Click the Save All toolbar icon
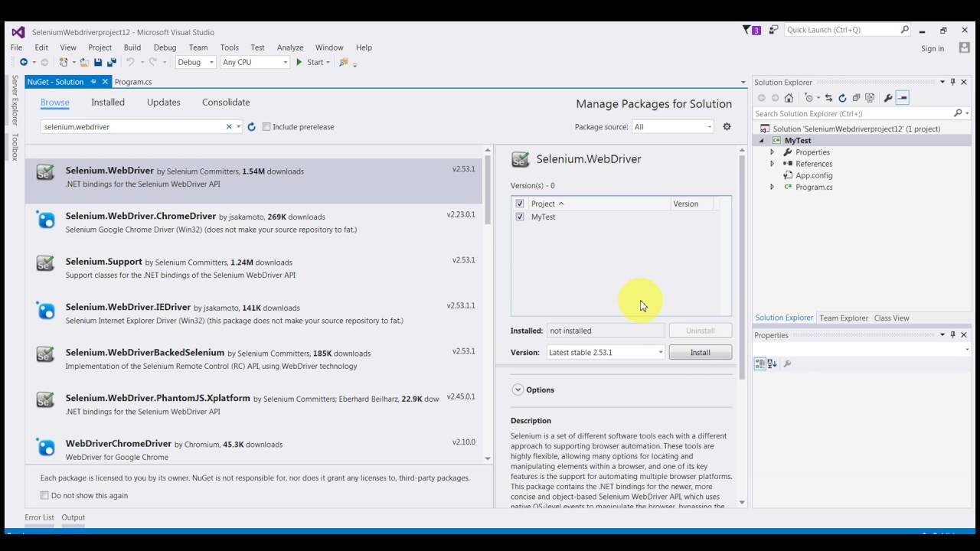 coord(111,62)
